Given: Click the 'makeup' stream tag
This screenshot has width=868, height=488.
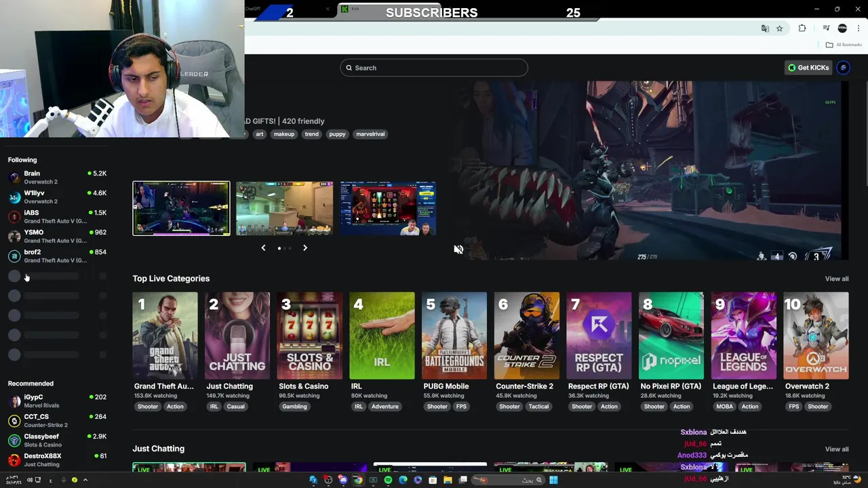Looking at the screenshot, I should tap(284, 134).
